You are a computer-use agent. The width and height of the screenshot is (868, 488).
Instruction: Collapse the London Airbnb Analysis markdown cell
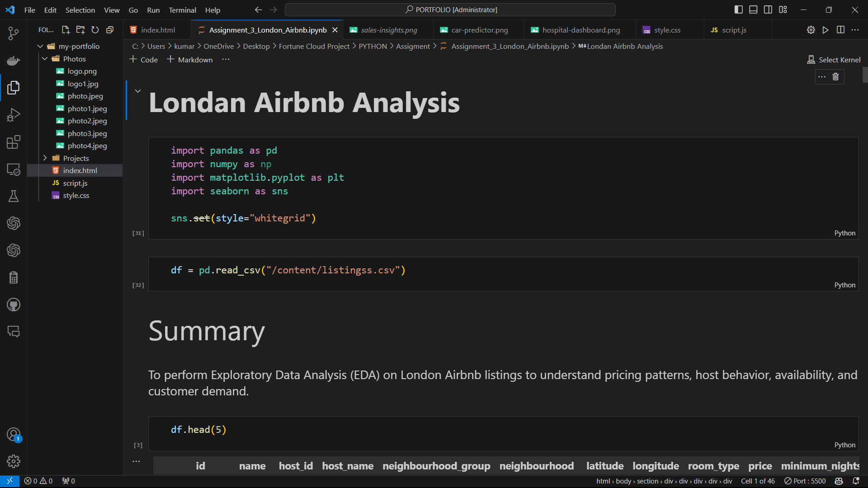(138, 90)
